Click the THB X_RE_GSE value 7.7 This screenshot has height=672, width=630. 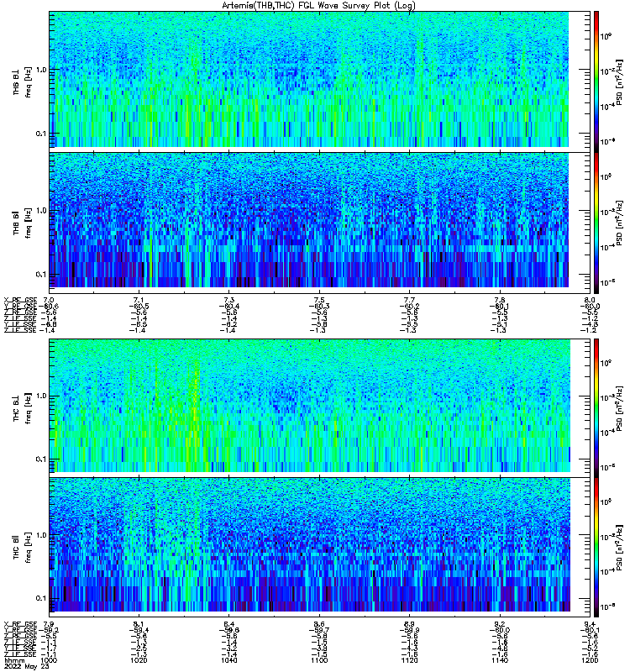point(409,300)
